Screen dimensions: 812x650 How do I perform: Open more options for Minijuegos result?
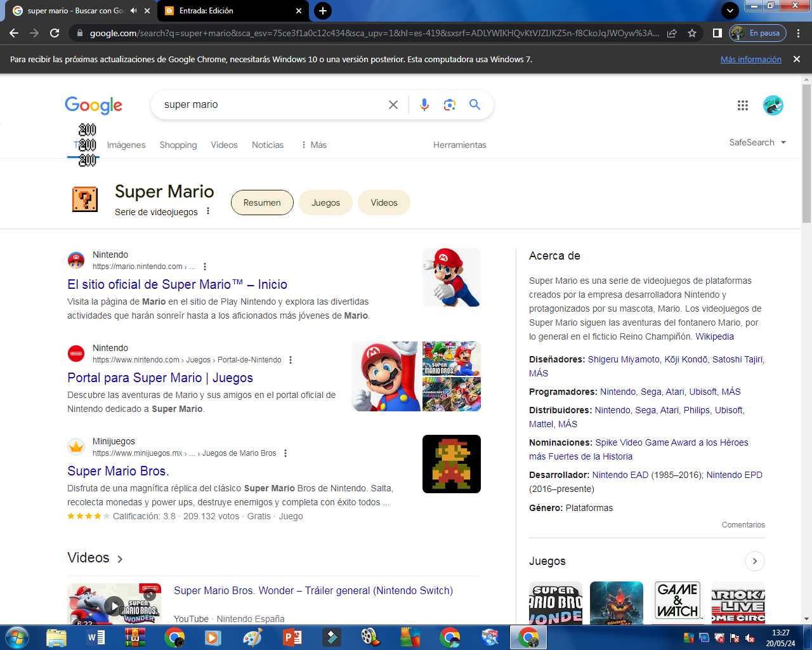[285, 453]
